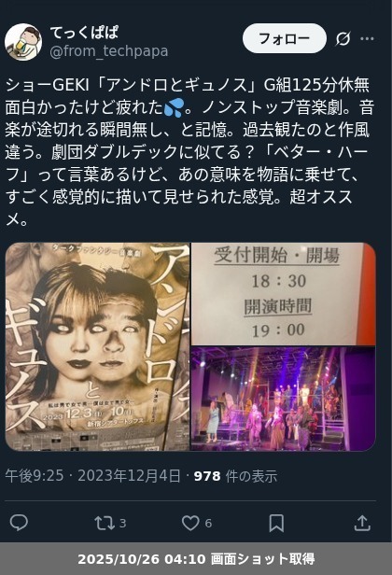Click the てっくぱぱ profile avatar
Image resolution: width=392 pixels, height=575 pixels.
pos(23,42)
